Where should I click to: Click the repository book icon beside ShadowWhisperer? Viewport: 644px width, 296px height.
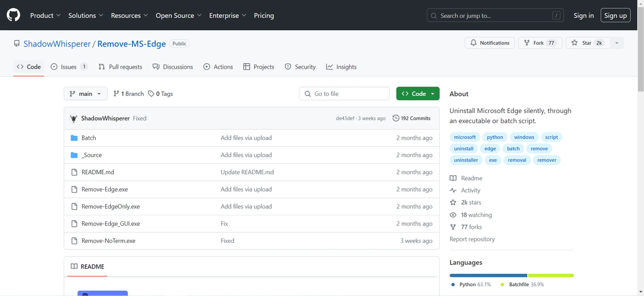17,43
